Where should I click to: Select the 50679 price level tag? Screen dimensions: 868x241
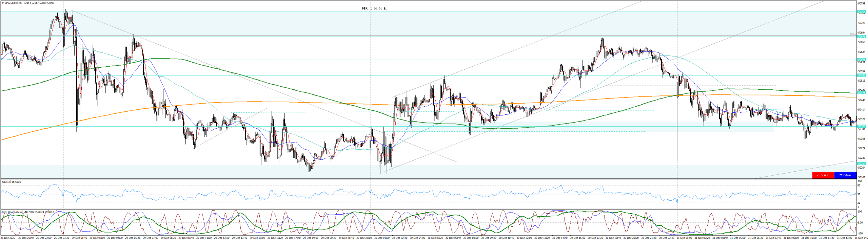862,37
